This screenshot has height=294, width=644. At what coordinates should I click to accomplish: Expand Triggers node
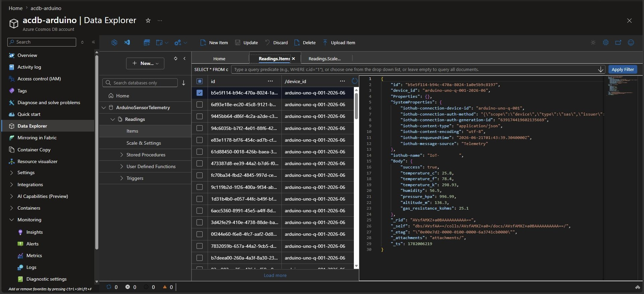(121, 178)
